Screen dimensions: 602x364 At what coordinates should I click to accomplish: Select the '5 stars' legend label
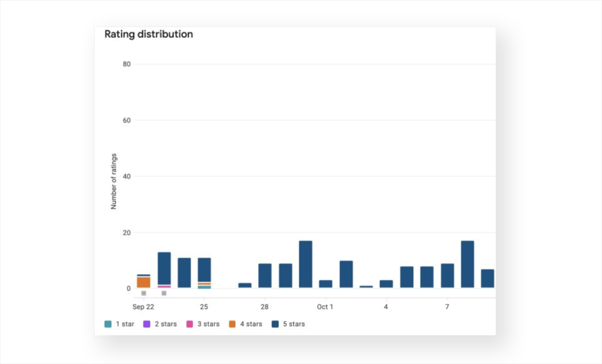[x=294, y=324]
